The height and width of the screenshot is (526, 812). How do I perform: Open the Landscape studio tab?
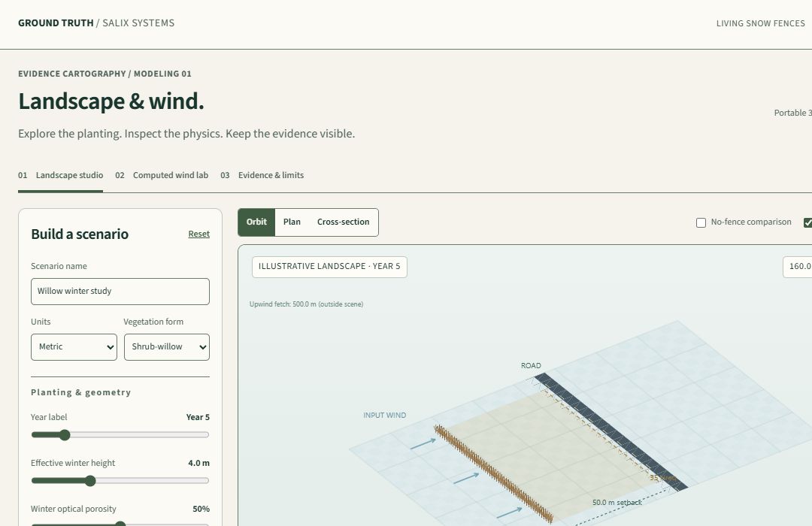tap(61, 176)
